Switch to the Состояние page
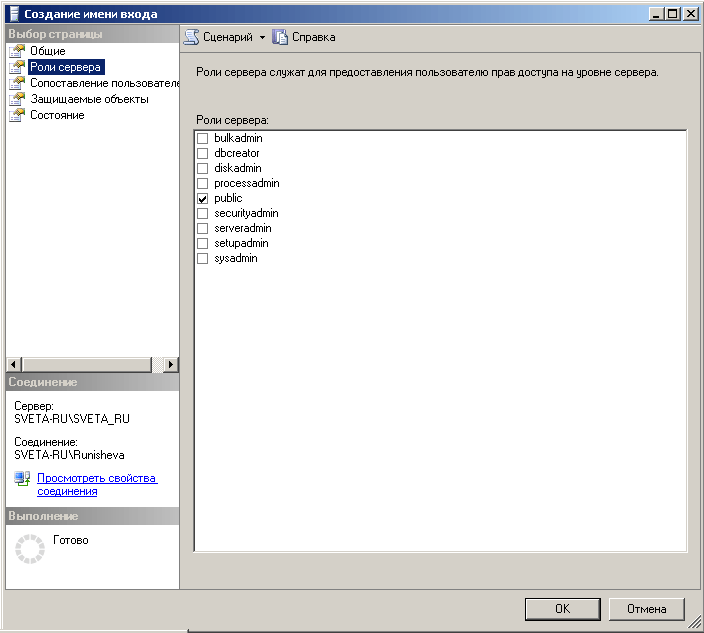The width and height of the screenshot is (704, 633). click(x=57, y=115)
